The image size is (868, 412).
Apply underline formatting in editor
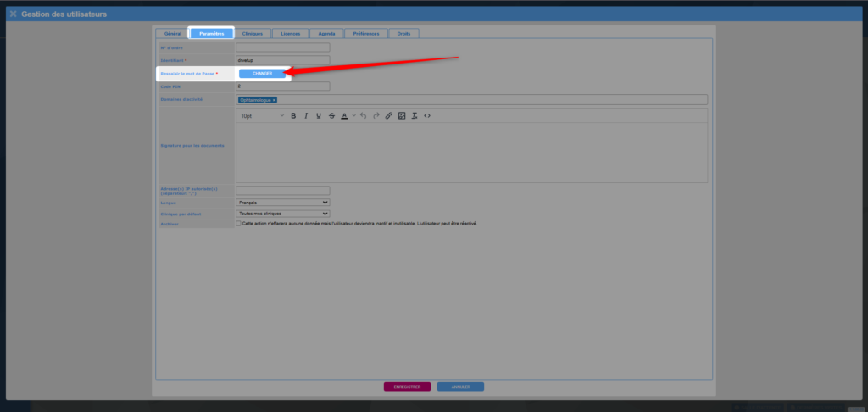click(x=319, y=115)
